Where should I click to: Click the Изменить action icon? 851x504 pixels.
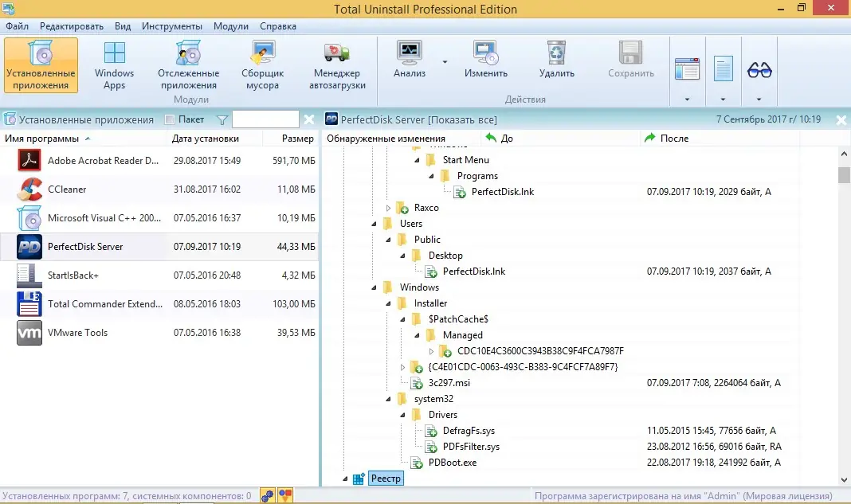click(x=486, y=53)
